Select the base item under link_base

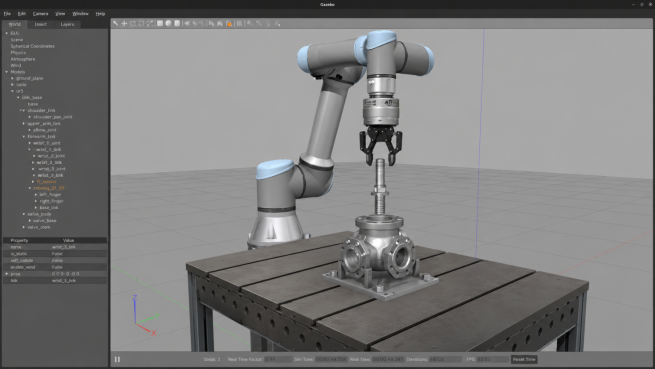(x=33, y=104)
